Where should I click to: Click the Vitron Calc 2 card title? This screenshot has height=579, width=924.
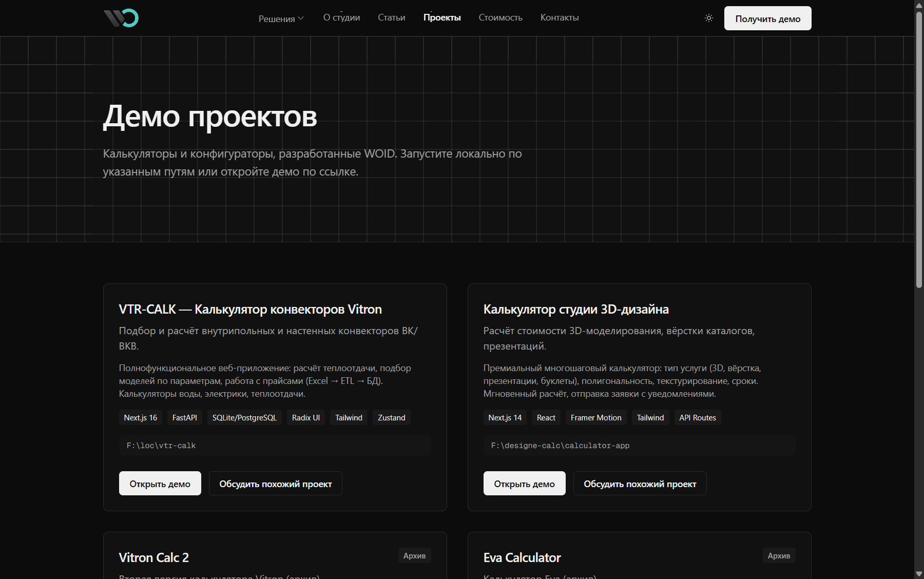(154, 557)
